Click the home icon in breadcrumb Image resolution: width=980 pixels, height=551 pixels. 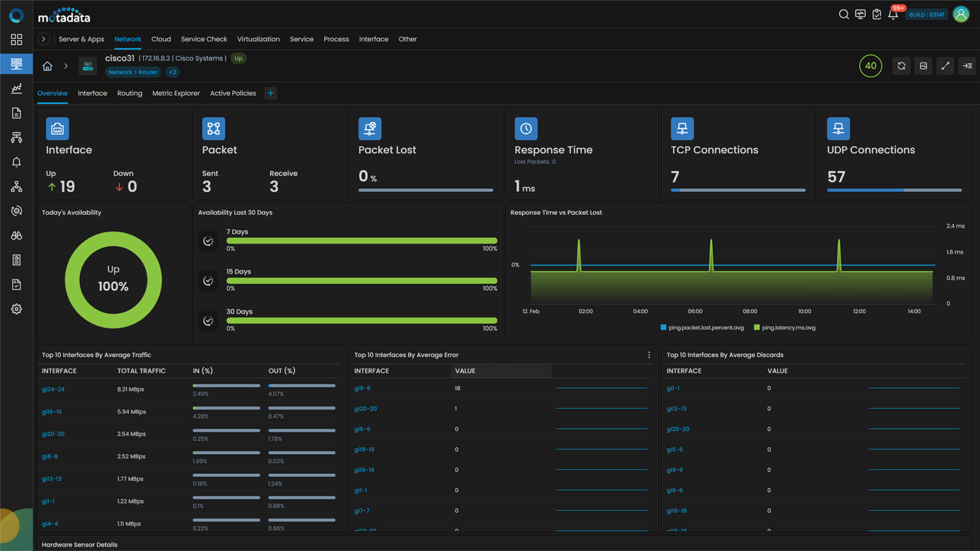point(47,66)
